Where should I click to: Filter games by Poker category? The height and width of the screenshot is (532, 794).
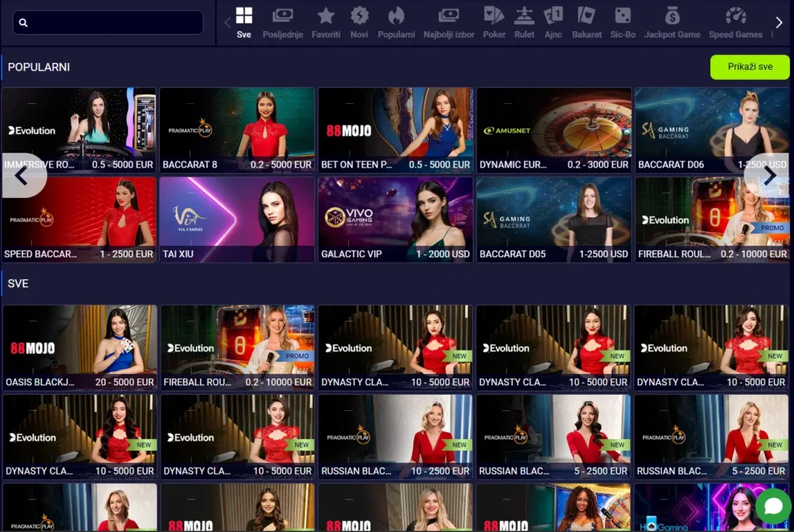(x=494, y=22)
